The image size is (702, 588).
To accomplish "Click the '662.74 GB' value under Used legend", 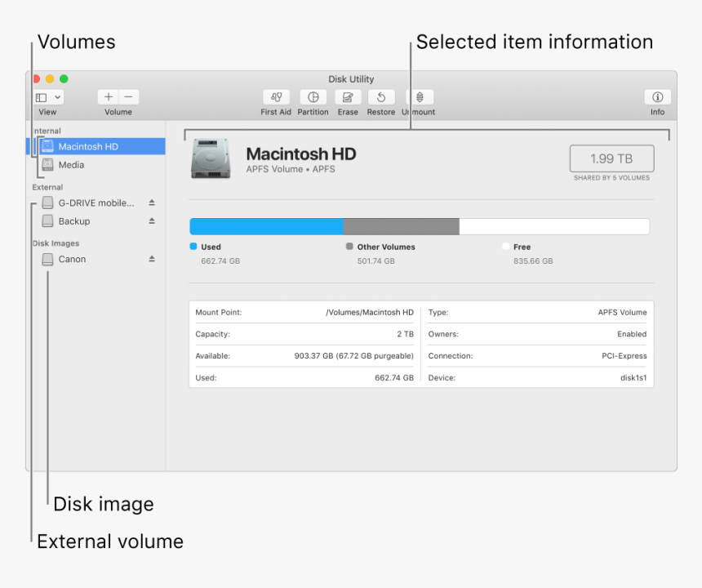I will click(220, 261).
